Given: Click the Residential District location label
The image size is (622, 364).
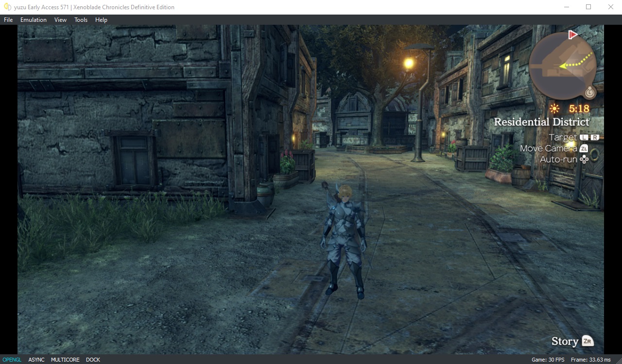Looking at the screenshot, I should (x=541, y=122).
